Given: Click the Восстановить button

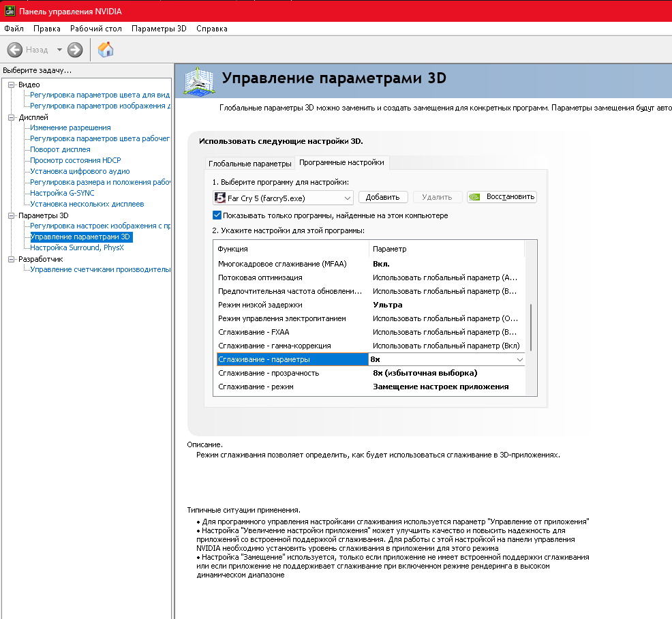Looking at the screenshot, I should [502, 197].
